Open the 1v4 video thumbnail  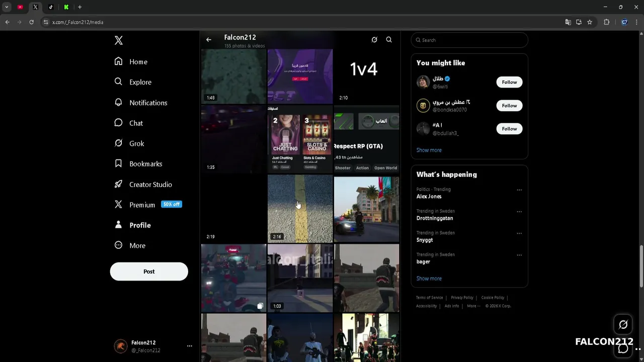point(366,76)
